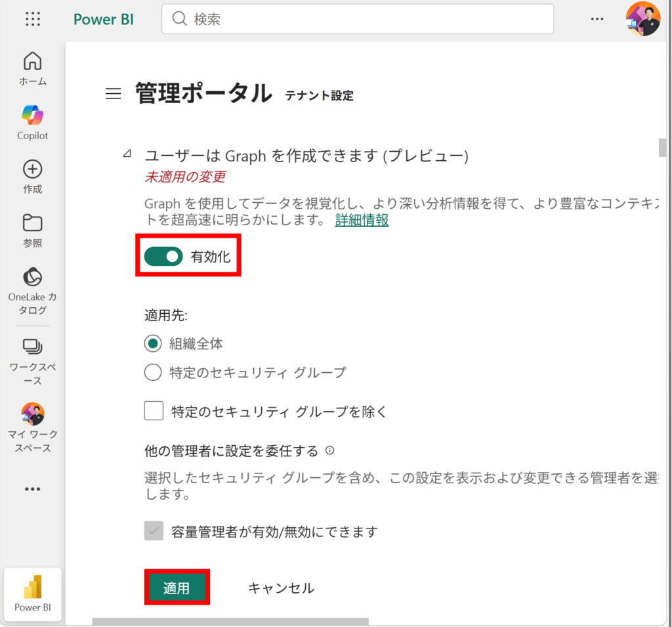Screen dimensions: 672x627
Task: Open the app launcher waffle icon
Action: point(33,19)
